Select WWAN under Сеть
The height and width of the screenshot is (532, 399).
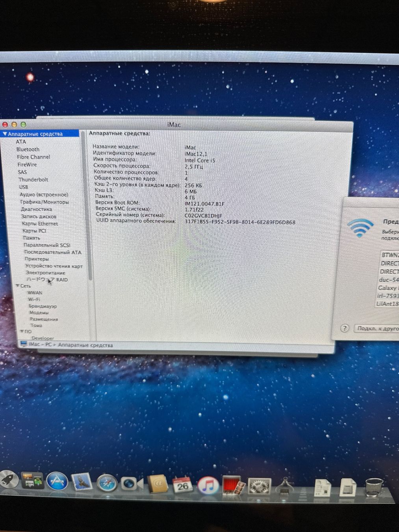(35, 292)
